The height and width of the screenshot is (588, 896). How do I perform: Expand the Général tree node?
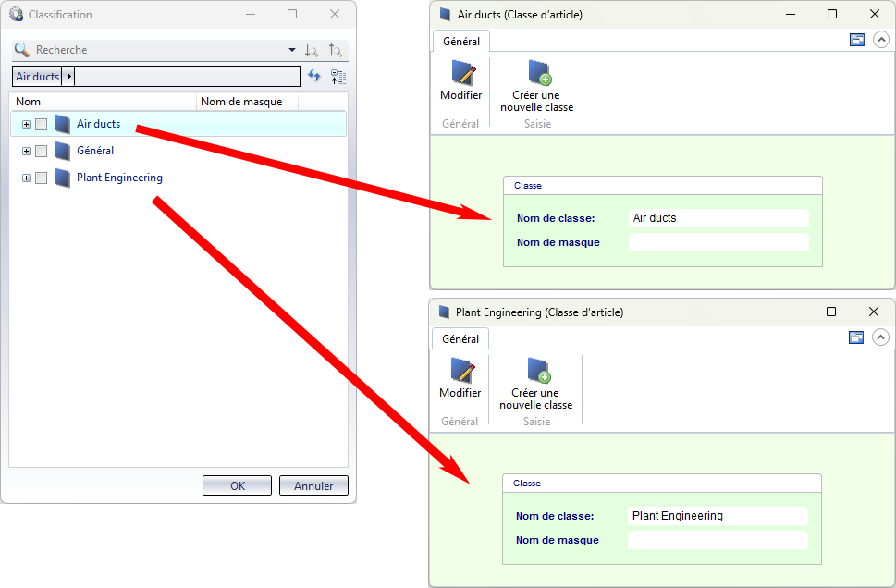(x=26, y=151)
